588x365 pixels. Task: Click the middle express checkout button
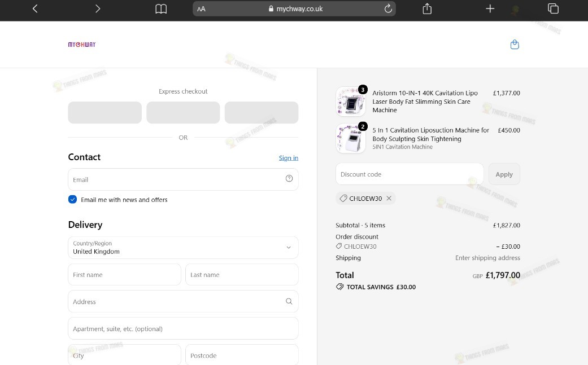click(183, 112)
